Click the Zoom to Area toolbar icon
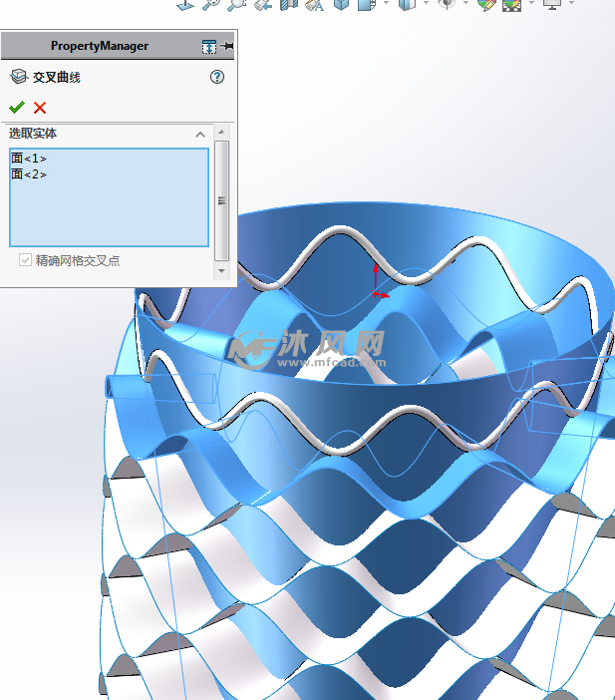 (236, 4)
